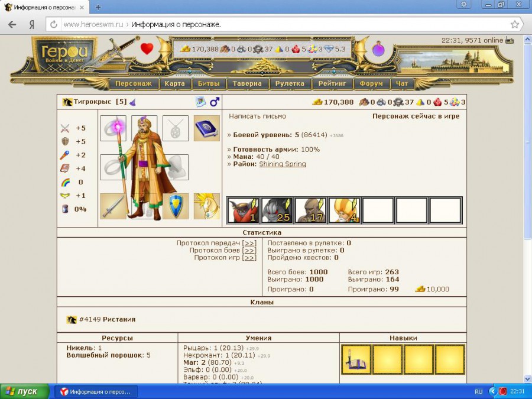Screen dimensions: 532x399
Task: Click the "Волшебный порошок: 5" resource line
Action: [108, 355]
